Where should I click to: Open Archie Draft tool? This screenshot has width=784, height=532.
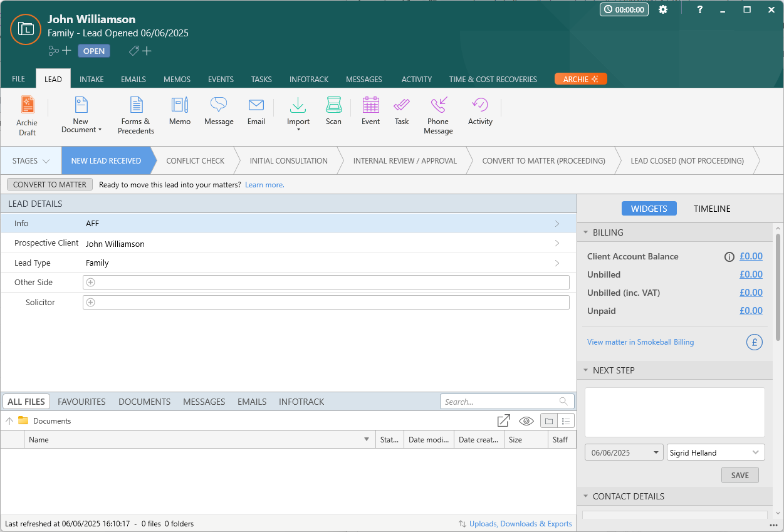click(27, 116)
